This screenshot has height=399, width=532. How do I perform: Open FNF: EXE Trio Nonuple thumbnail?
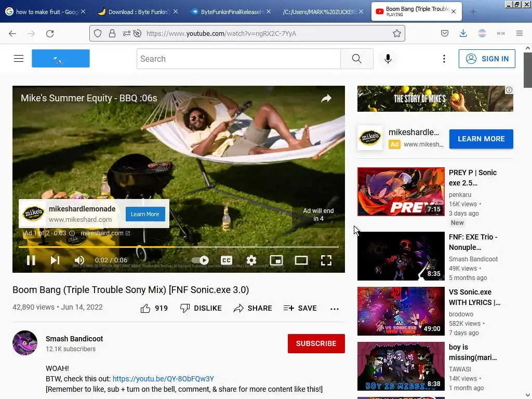(x=401, y=256)
